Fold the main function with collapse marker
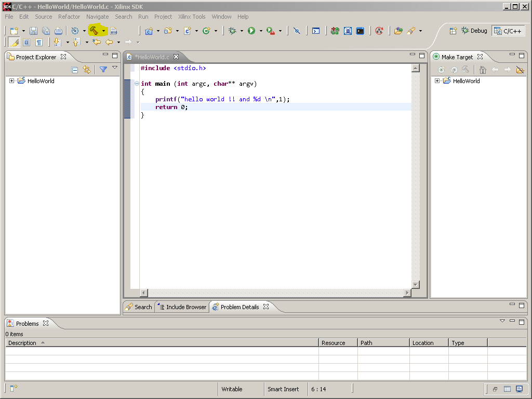The width and height of the screenshot is (532, 399). click(137, 84)
